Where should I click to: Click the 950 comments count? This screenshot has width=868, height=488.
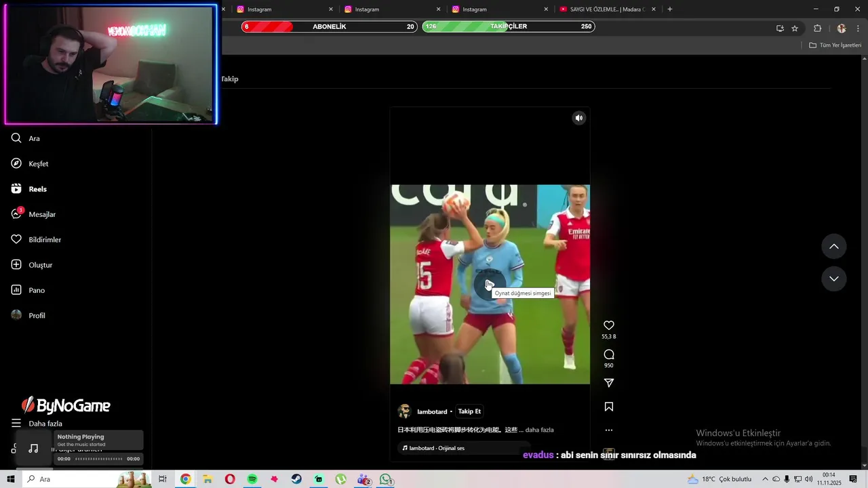point(609,366)
